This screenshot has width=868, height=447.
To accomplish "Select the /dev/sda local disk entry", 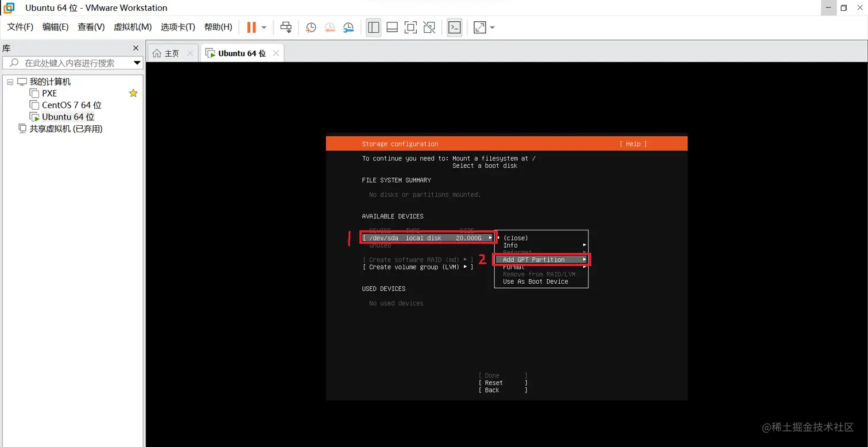I will point(428,238).
